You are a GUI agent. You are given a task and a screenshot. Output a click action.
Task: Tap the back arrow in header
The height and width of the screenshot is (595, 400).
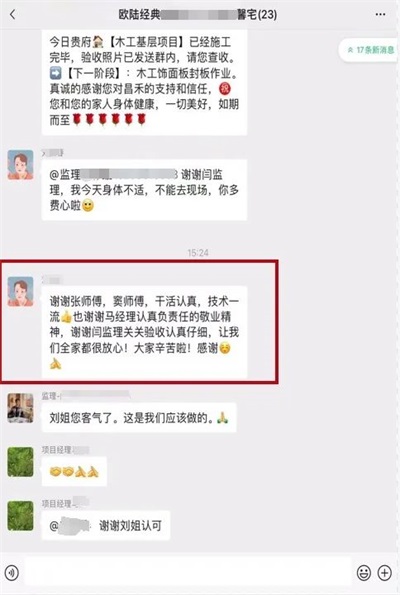[13, 15]
